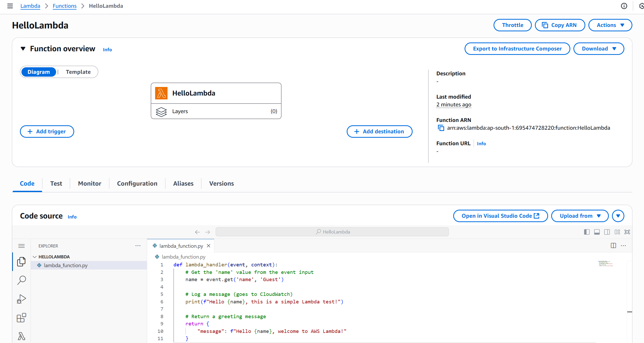Open the AWS Lambda sidebar icon
The width and height of the screenshot is (644, 343).
coord(21,336)
